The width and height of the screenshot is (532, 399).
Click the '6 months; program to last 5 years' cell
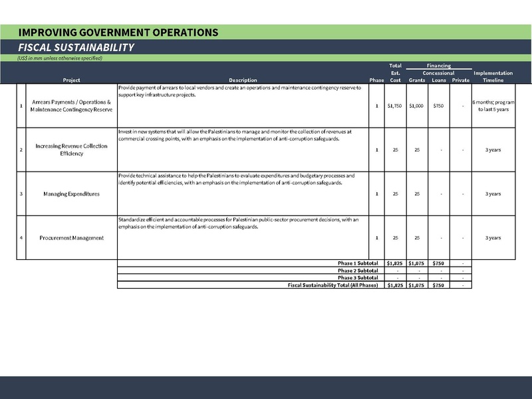[x=493, y=106]
